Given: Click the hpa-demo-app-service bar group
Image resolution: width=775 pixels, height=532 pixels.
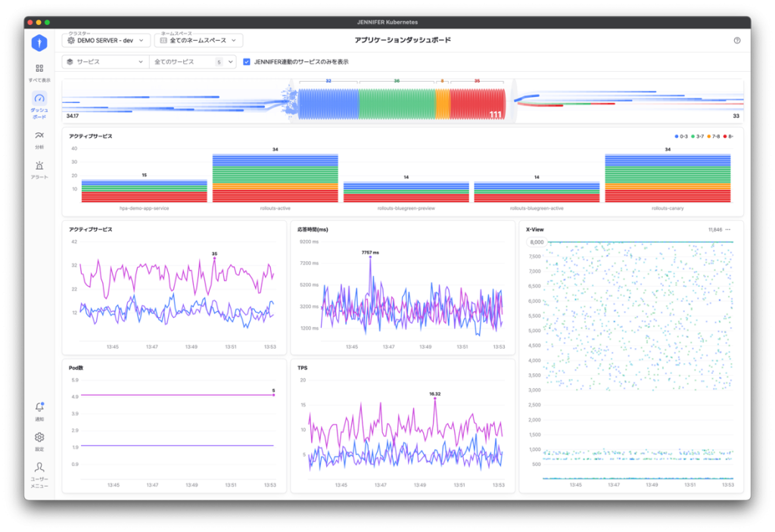Looking at the screenshot, I should tap(144, 191).
